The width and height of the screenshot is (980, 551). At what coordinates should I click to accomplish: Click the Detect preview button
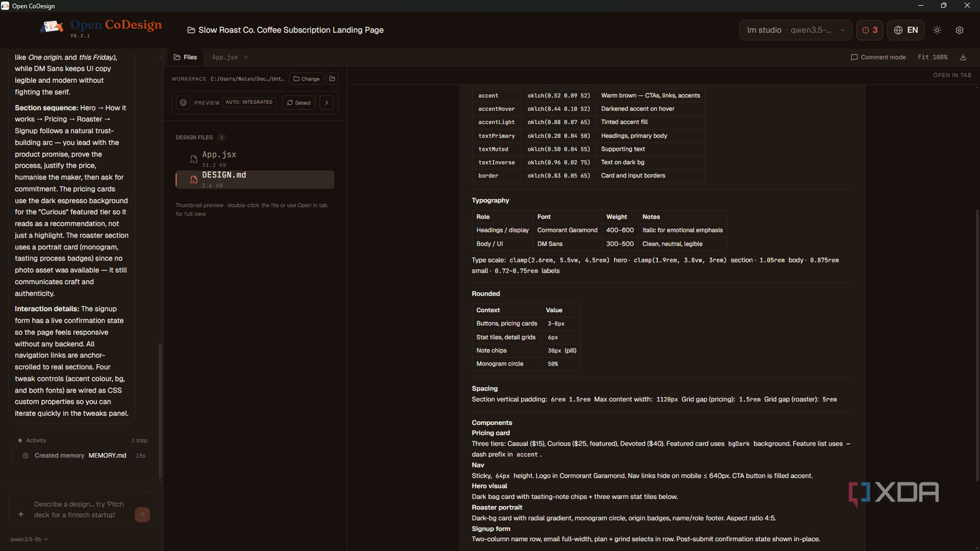(x=299, y=102)
